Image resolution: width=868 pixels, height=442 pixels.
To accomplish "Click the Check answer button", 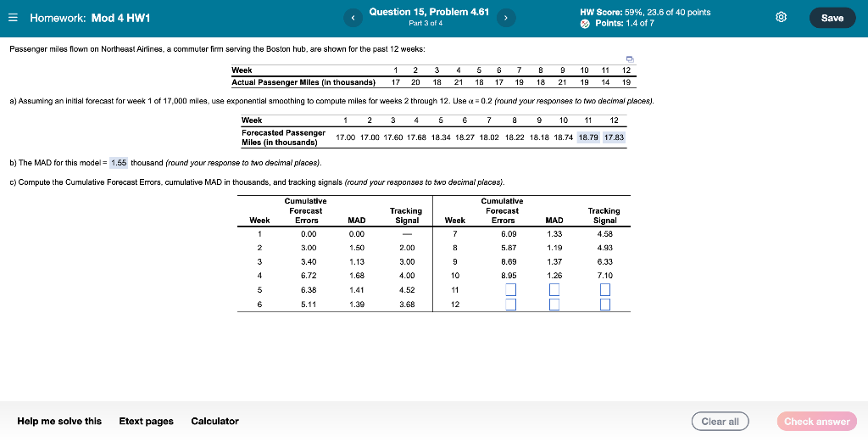I will coord(816,422).
